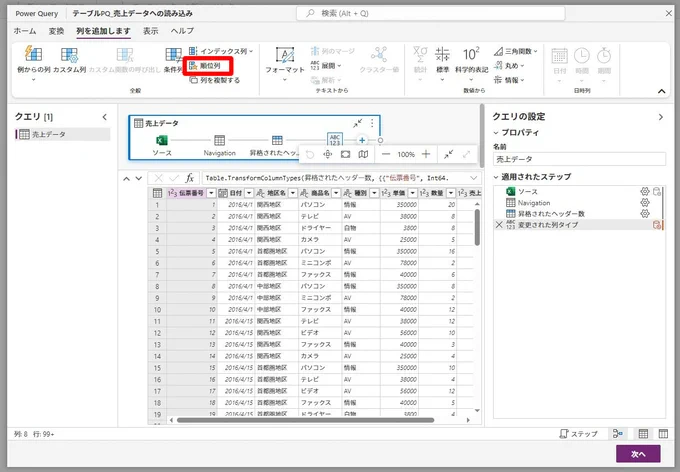Click the collapse all diagram icon

click(448, 154)
